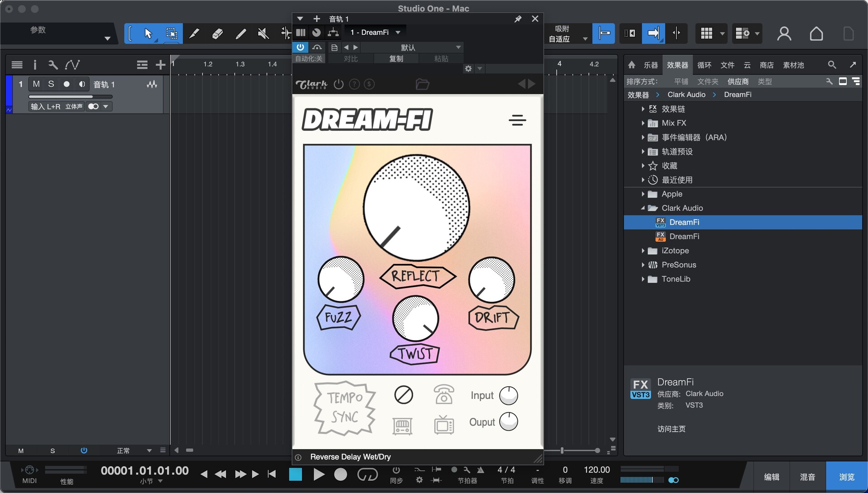The width and height of the screenshot is (868, 493).
Task: Choose the Split (knife) tool
Action: click(194, 33)
